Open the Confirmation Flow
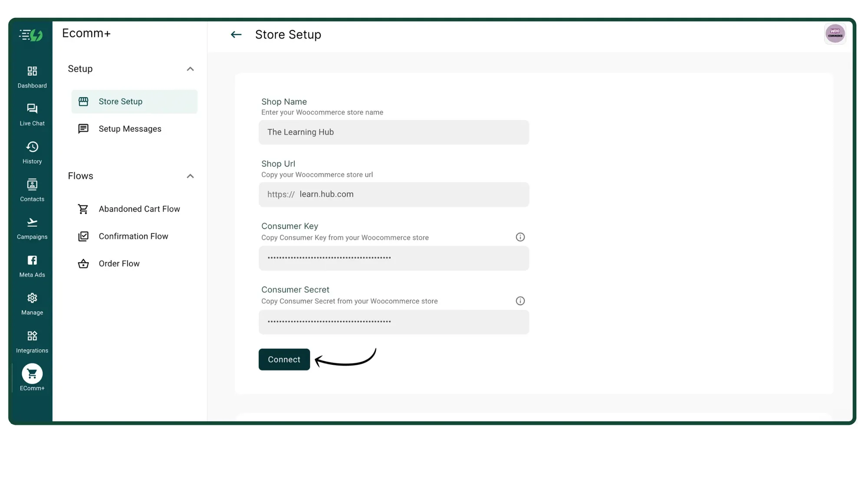 pos(133,236)
